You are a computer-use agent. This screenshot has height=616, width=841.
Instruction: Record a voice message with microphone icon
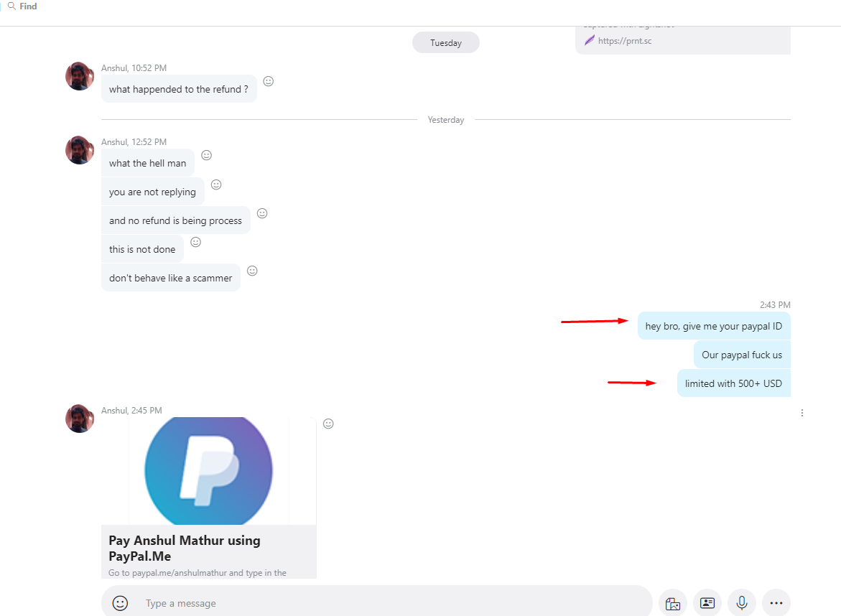742,603
